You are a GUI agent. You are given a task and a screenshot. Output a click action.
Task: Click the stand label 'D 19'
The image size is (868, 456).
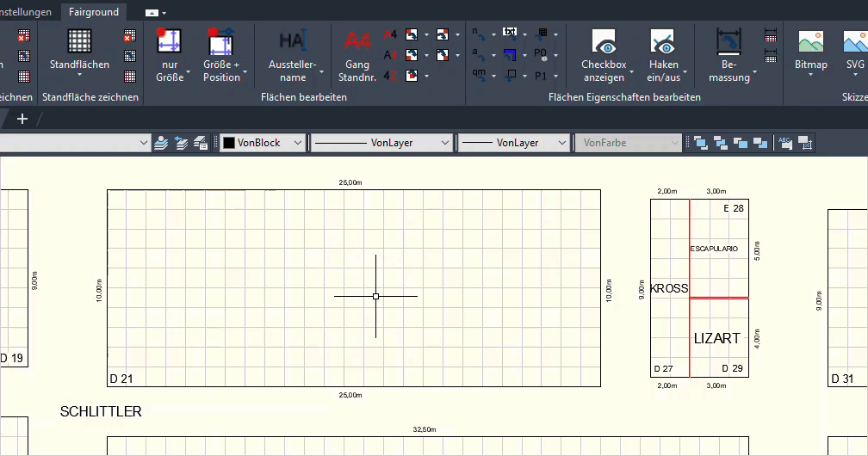point(12,358)
